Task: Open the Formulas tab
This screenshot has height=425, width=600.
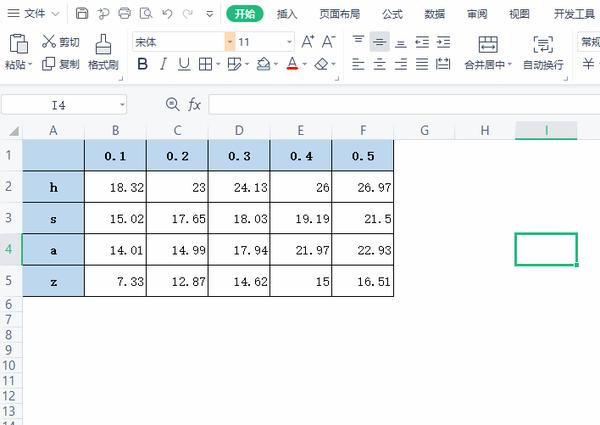Action: (x=392, y=14)
